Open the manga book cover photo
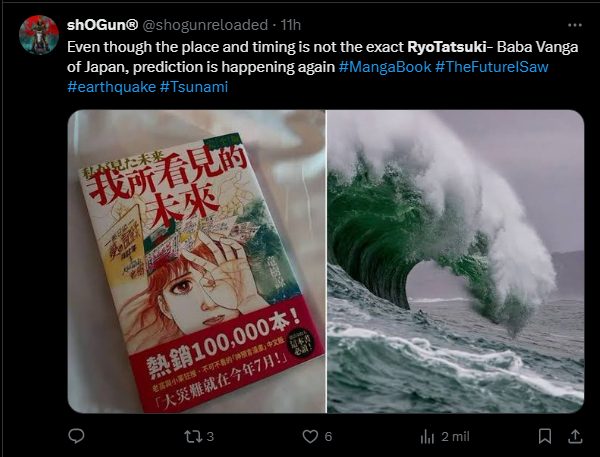The image size is (600, 457). click(x=196, y=261)
